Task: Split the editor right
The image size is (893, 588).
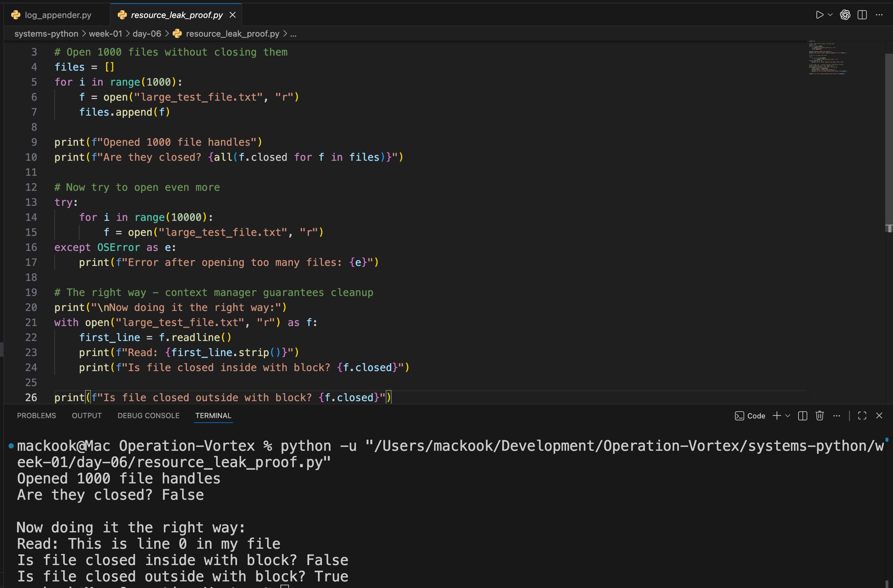Action: pos(862,15)
